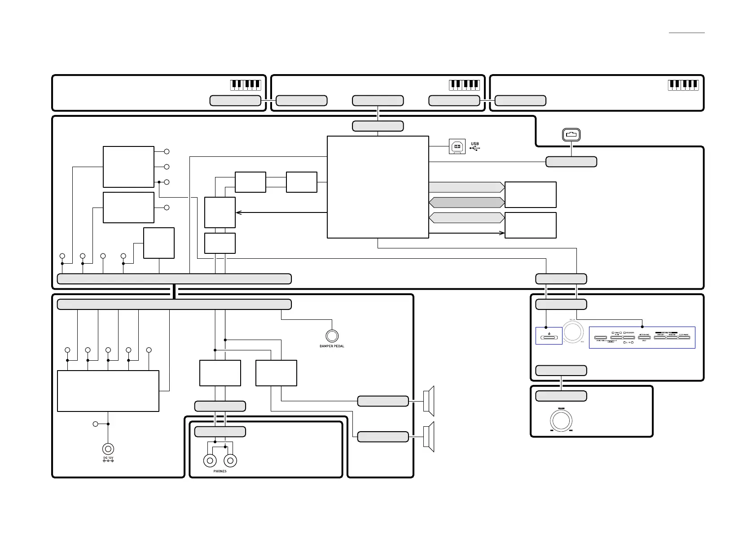The height and width of the screenshot is (535, 756).
Task: Click the 'DAMPER PEDAL' label
Action: 332,346
